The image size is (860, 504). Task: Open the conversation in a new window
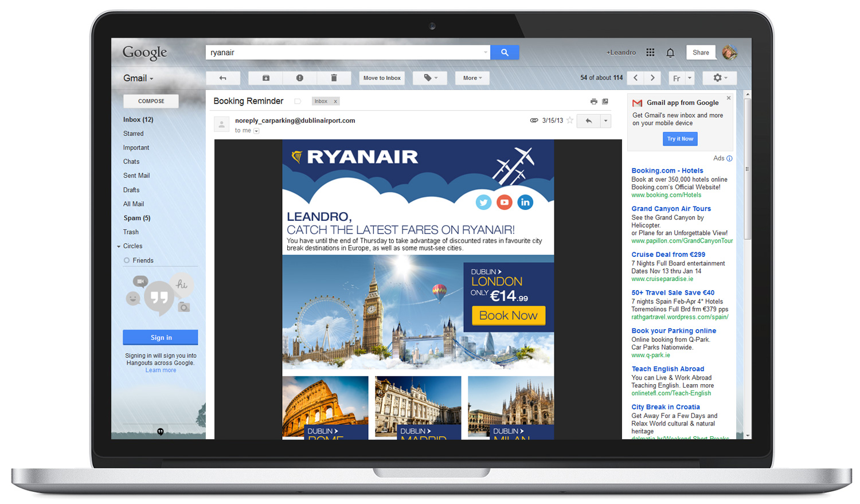pyautogui.click(x=605, y=101)
